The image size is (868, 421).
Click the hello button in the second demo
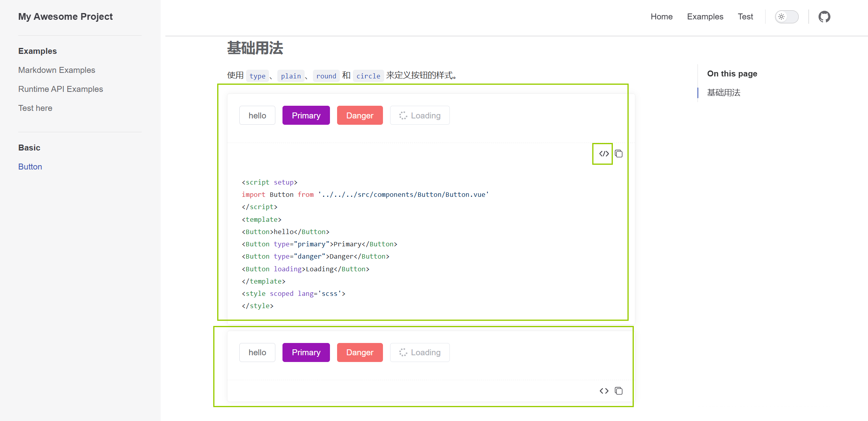[257, 352]
